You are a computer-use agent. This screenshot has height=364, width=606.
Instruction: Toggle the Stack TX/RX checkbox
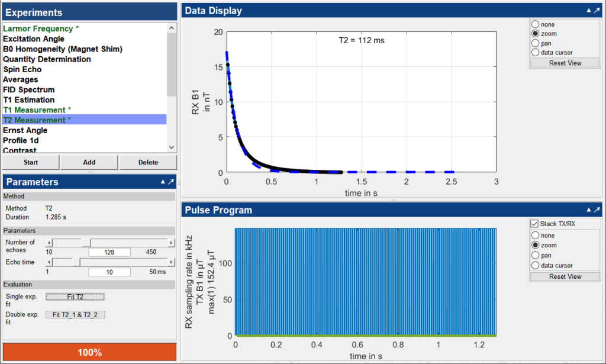(534, 224)
